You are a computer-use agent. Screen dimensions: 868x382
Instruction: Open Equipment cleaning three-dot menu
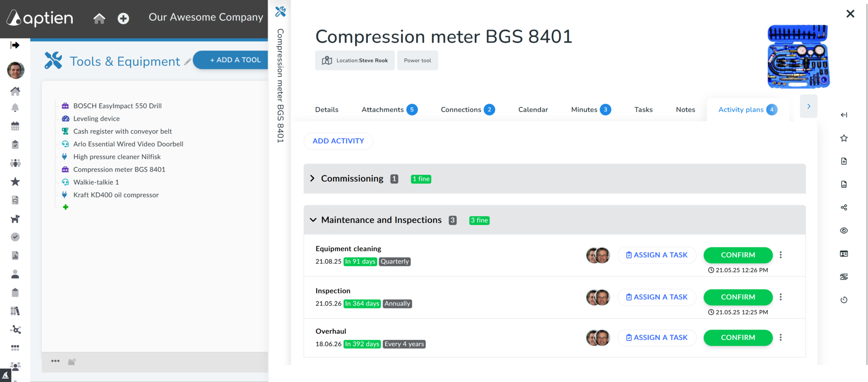[x=781, y=255]
